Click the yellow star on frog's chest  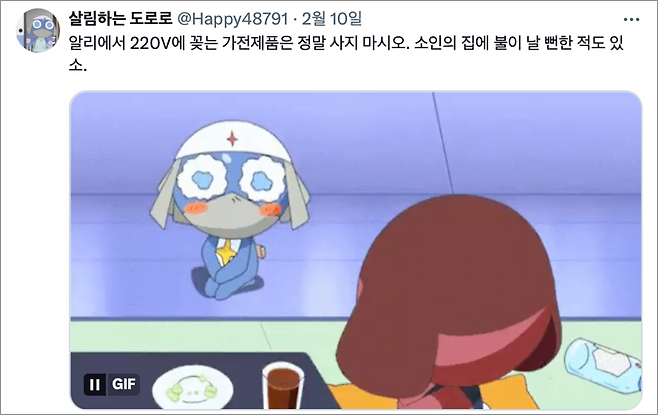tap(226, 253)
